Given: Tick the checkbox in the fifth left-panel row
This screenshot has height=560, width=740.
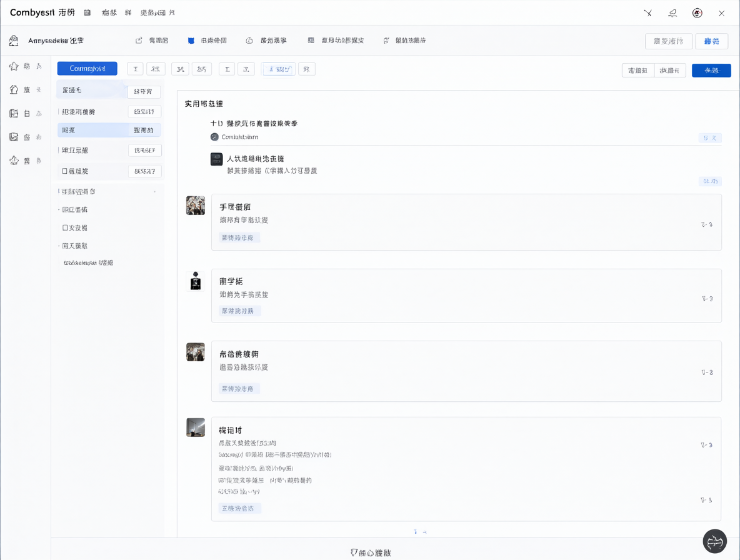Looking at the screenshot, I should coord(64,171).
